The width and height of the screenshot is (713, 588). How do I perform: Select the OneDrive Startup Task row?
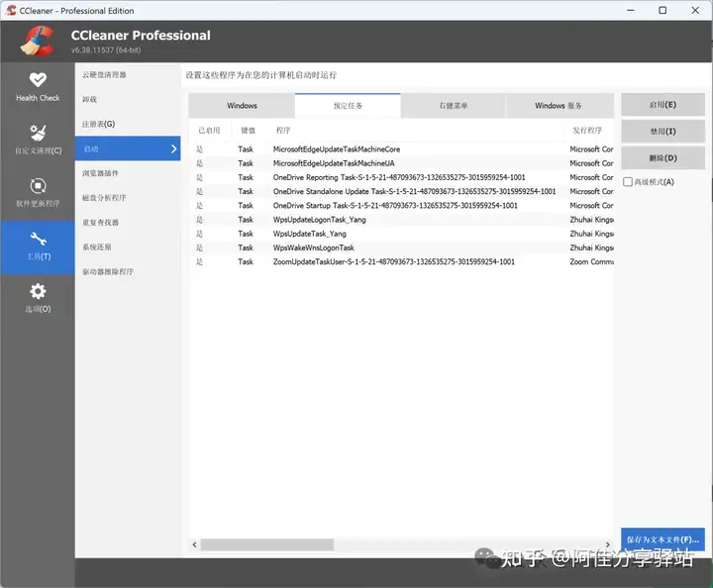pyautogui.click(x=401, y=205)
